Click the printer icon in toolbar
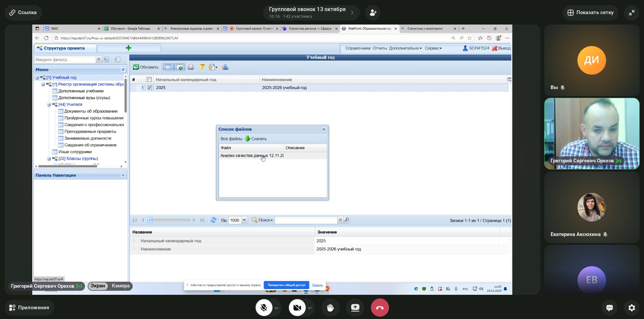This screenshot has height=319, width=644. (191, 67)
